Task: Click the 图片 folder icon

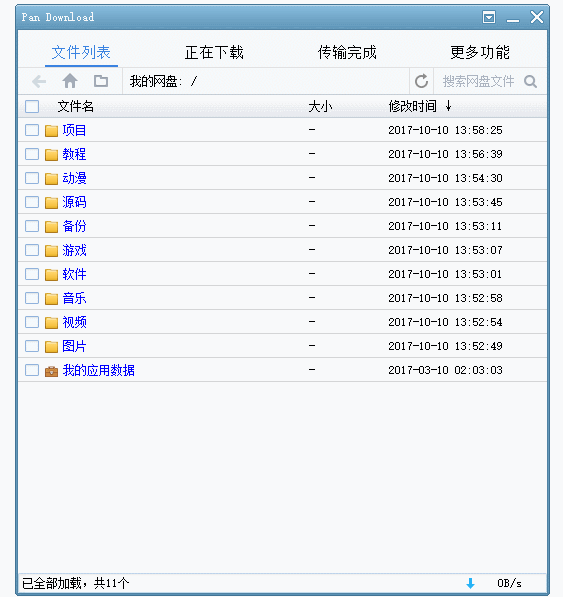Action: tap(51, 346)
